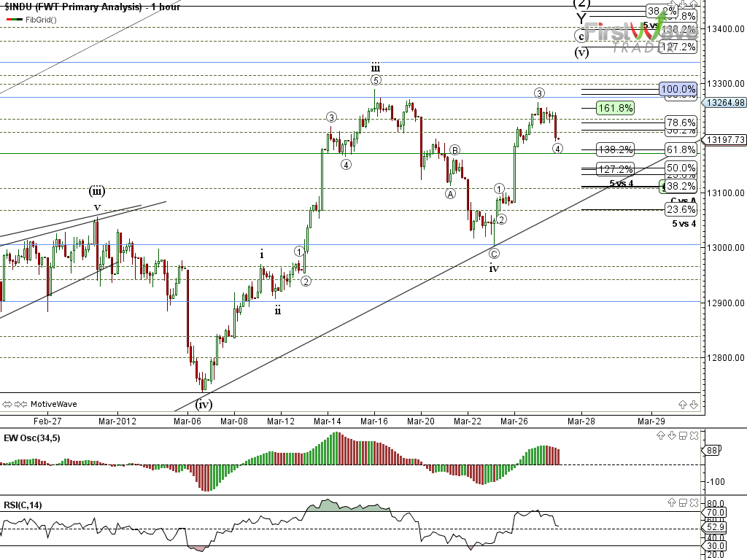Toggle the EW Osc panel layout icon
This screenshot has width=747, height=560.
point(682,435)
